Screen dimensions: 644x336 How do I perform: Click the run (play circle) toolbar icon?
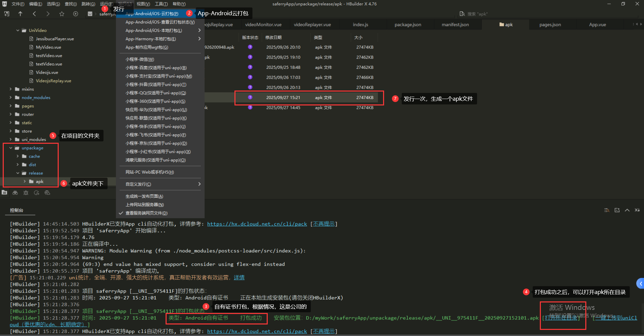(76, 14)
